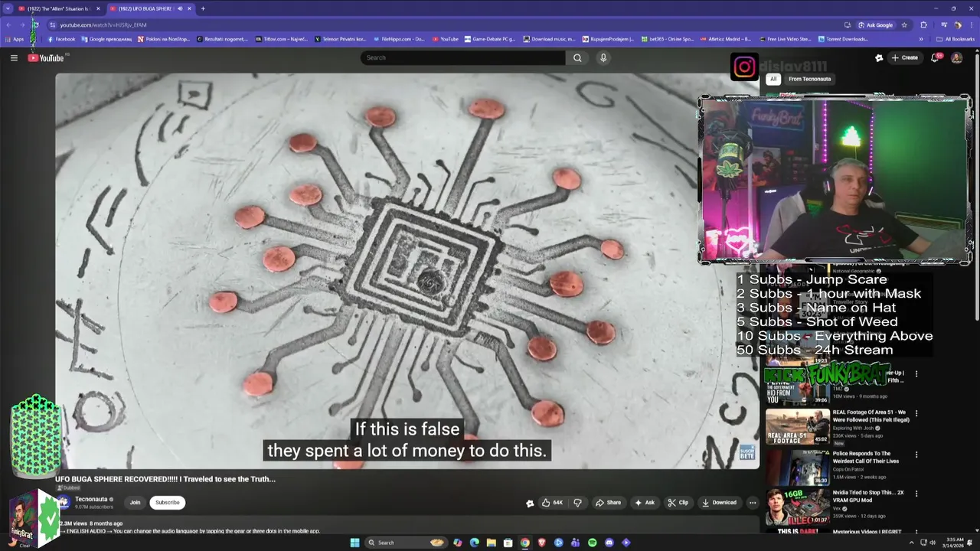This screenshot has height=551, width=980.
Task: Launch Spotify from the taskbar
Action: [592, 543]
